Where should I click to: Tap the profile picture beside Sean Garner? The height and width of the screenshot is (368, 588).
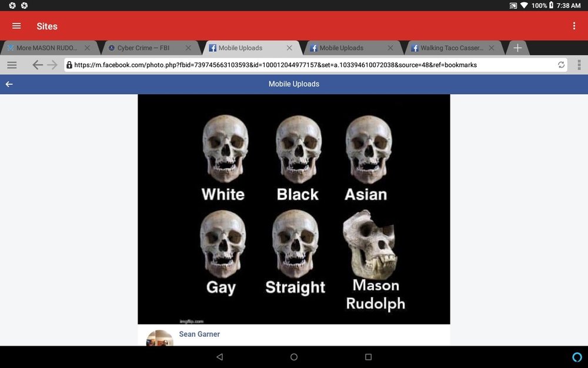pyautogui.click(x=160, y=338)
